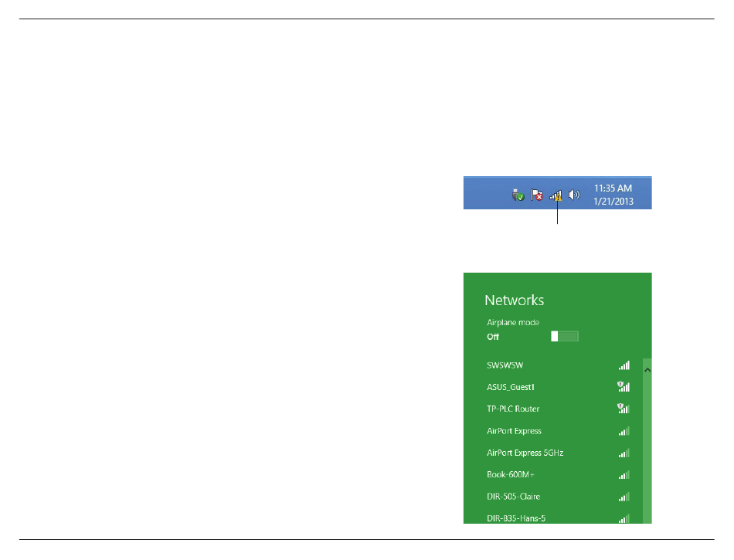Viewport: 734px width, 560px height.
Task: Click the signal icon beside DIR-505-Claire
Action: tap(624, 497)
